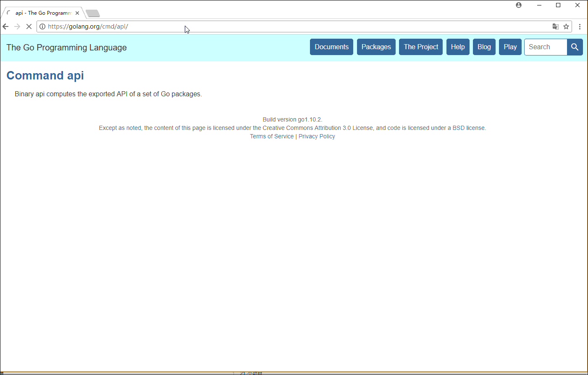Screen dimensions: 588x375
Task: Minimize the browser window
Action: point(539,5)
